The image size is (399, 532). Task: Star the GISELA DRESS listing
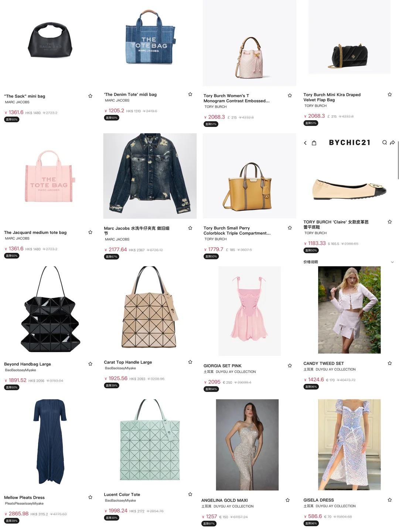390,500
